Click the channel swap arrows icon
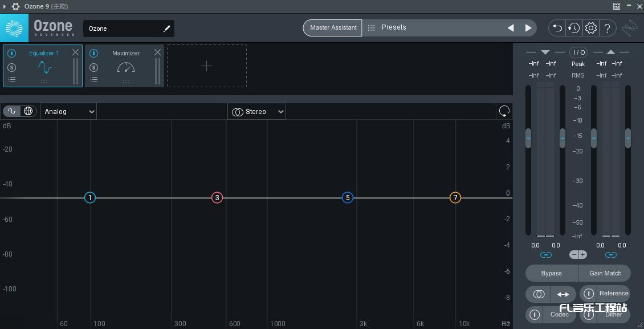This screenshot has width=644, height=329. (563, 294)
